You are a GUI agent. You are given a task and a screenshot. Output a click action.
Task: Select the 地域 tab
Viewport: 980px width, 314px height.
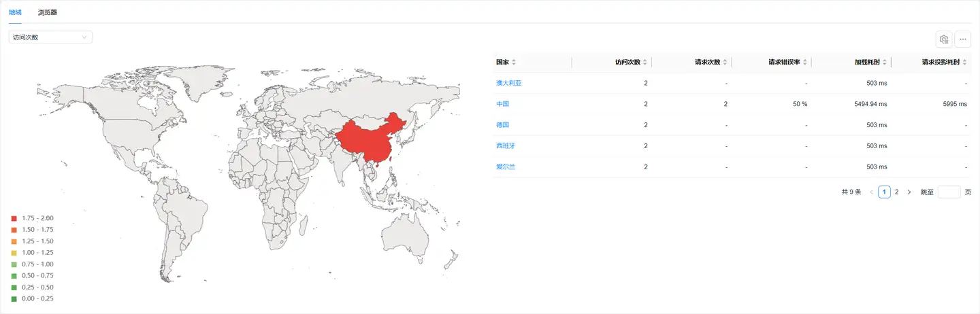15,12
